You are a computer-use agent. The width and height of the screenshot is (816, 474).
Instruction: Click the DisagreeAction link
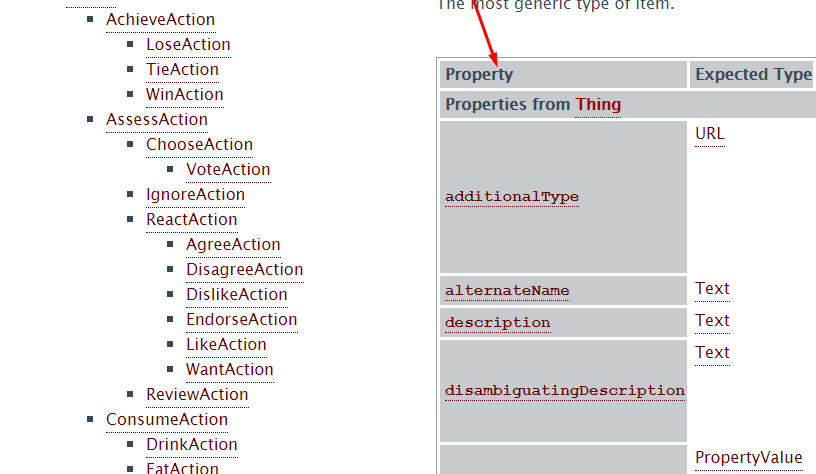click(244, 269)
